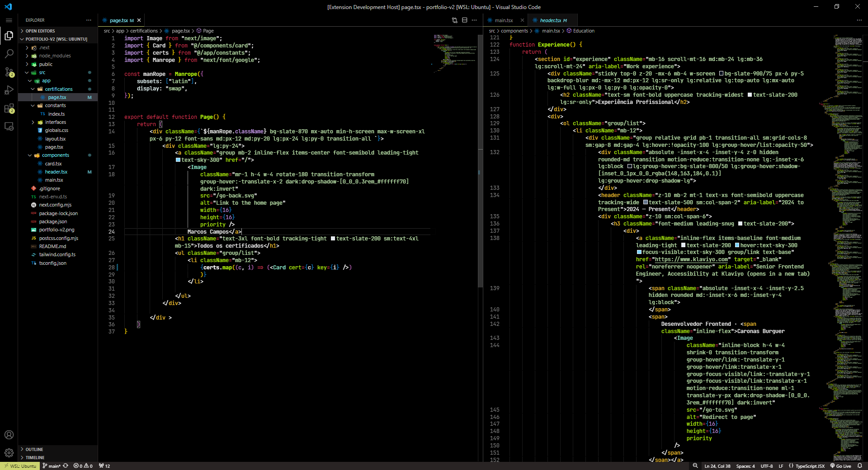The image size is (868, 470).
Task: Open more actions for right editor group
Action: 859,20
